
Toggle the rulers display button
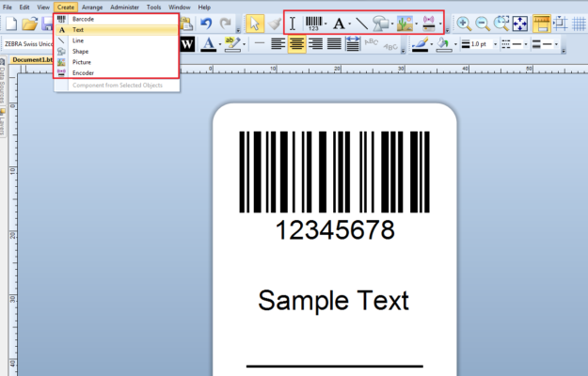click(x=542, y=23)
